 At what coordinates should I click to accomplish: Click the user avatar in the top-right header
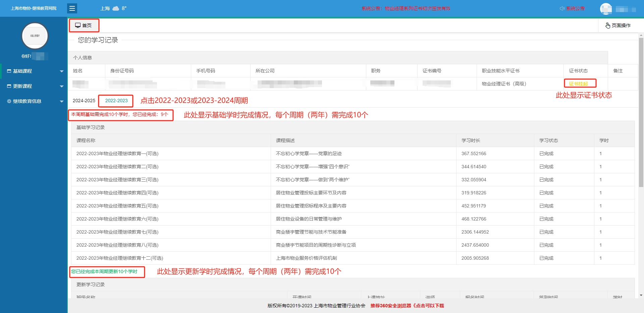tap(606, 9)
